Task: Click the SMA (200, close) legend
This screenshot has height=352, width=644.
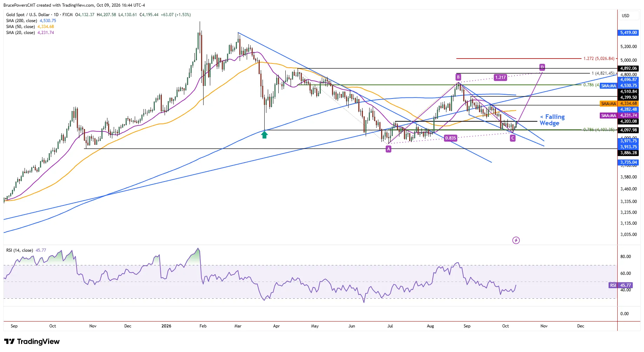Action: coord(31,21)
